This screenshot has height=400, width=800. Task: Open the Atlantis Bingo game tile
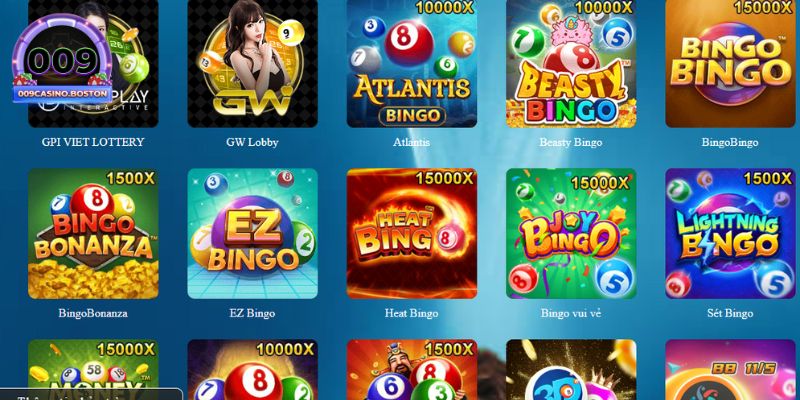tap(412, 63)
